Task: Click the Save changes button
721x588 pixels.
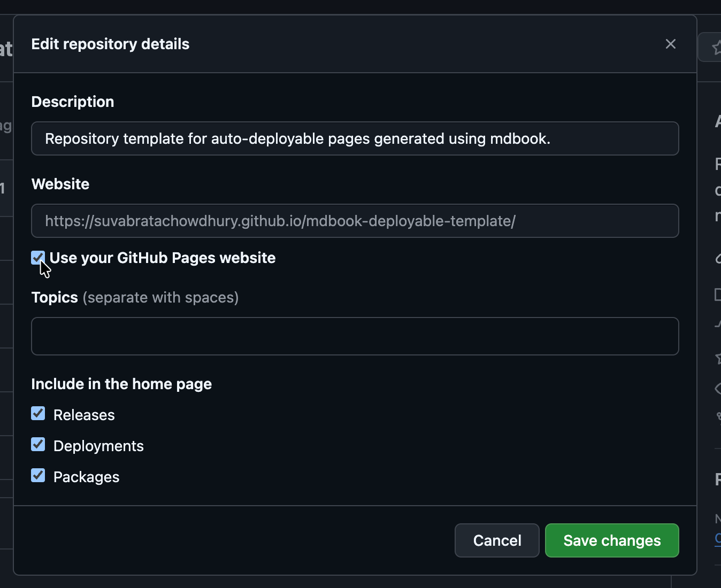Action: point(611,540)
